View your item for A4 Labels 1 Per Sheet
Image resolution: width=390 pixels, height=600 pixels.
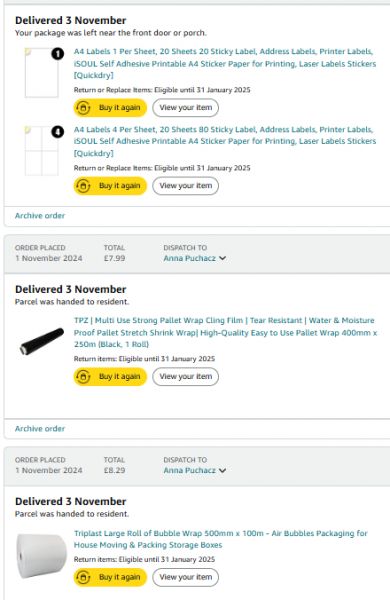186,108
